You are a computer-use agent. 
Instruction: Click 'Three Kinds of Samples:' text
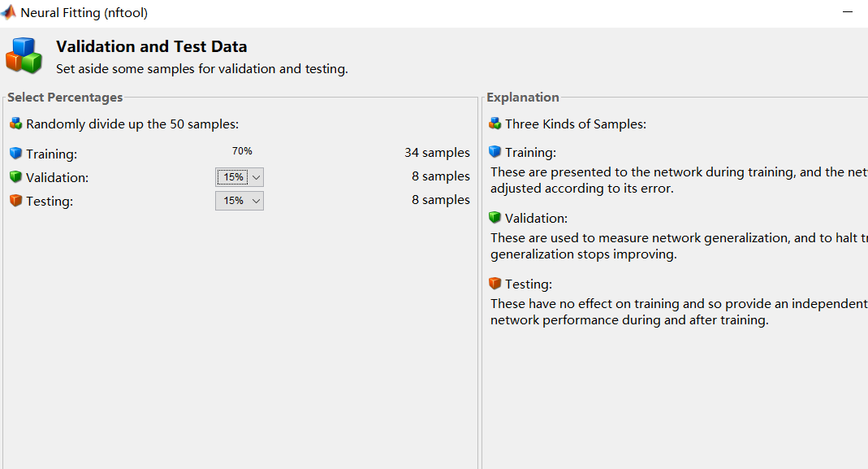576,124
